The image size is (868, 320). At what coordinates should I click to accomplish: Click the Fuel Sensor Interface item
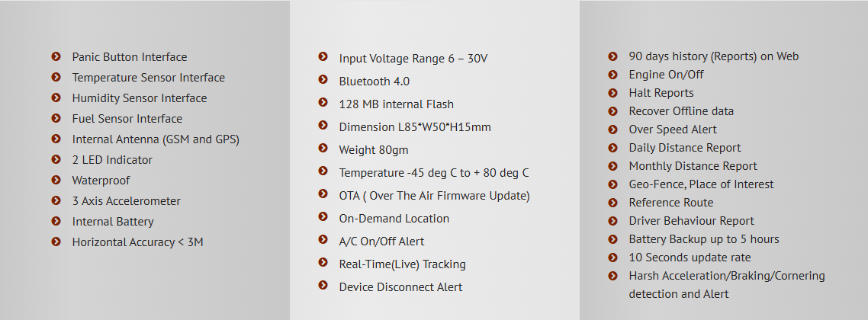tap(127, 119)
